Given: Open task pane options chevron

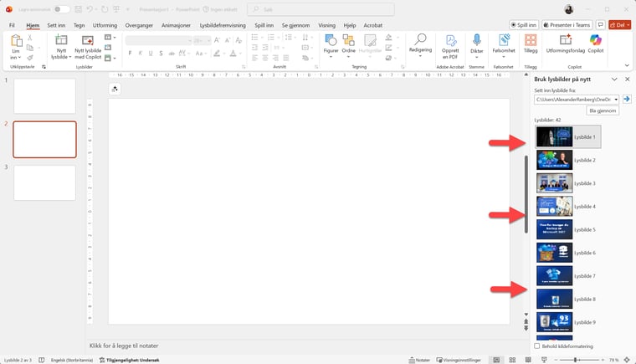Looking at the screenshot, I should coord(614,79).
